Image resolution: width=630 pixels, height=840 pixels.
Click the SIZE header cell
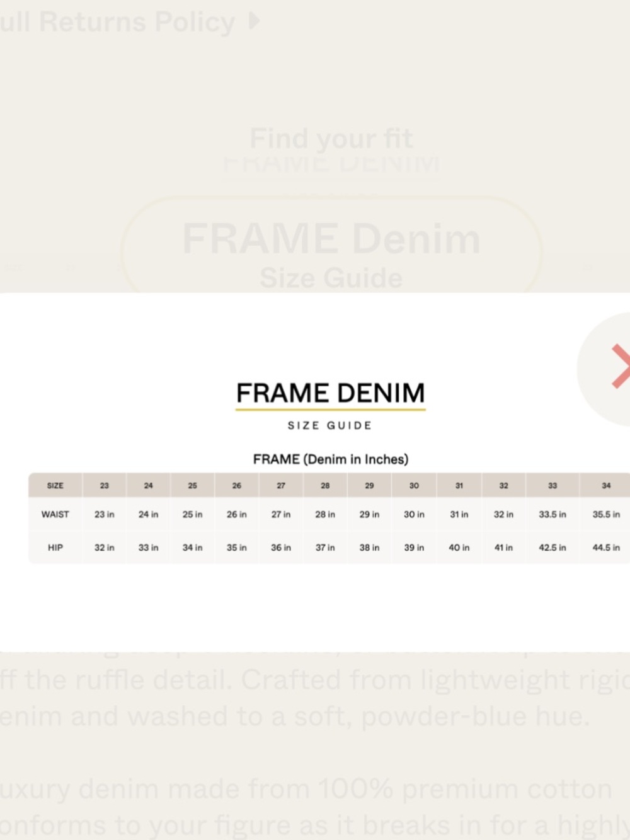click(x=55, y=486)
